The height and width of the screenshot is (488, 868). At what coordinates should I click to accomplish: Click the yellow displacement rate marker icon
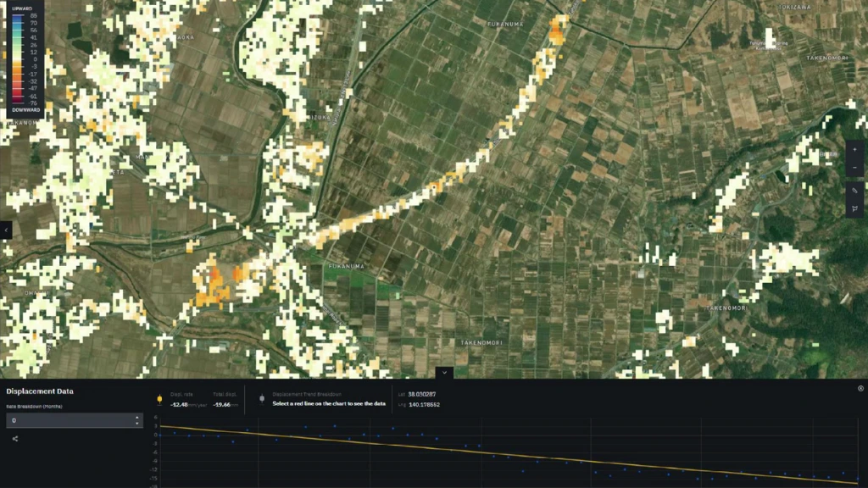coord(159,398)
